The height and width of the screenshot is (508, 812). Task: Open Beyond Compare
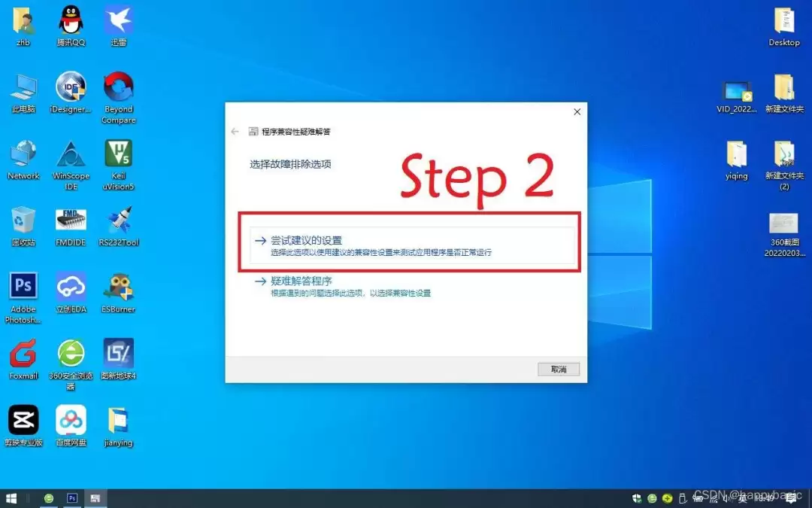(x=118, y=89)
